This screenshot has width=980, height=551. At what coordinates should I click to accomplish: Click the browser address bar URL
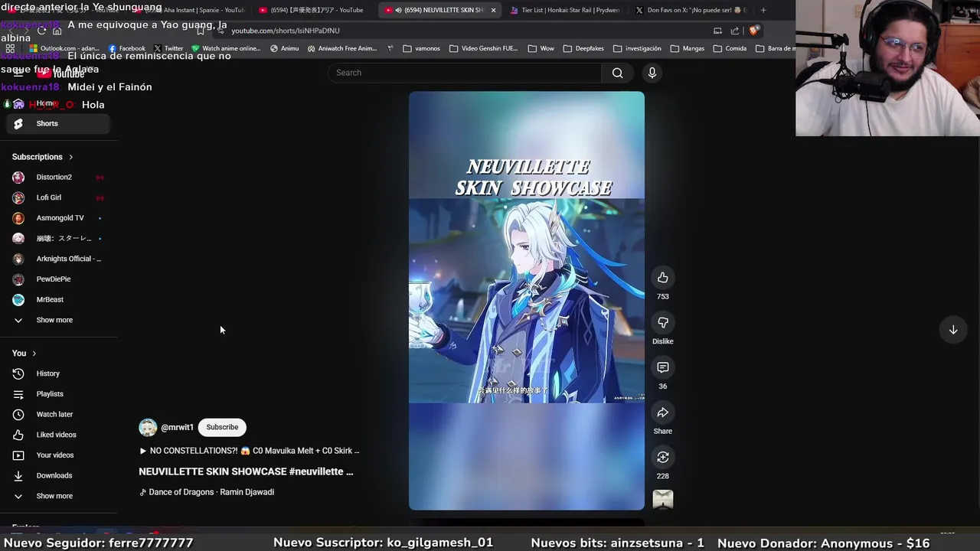[x=286, y=31]
